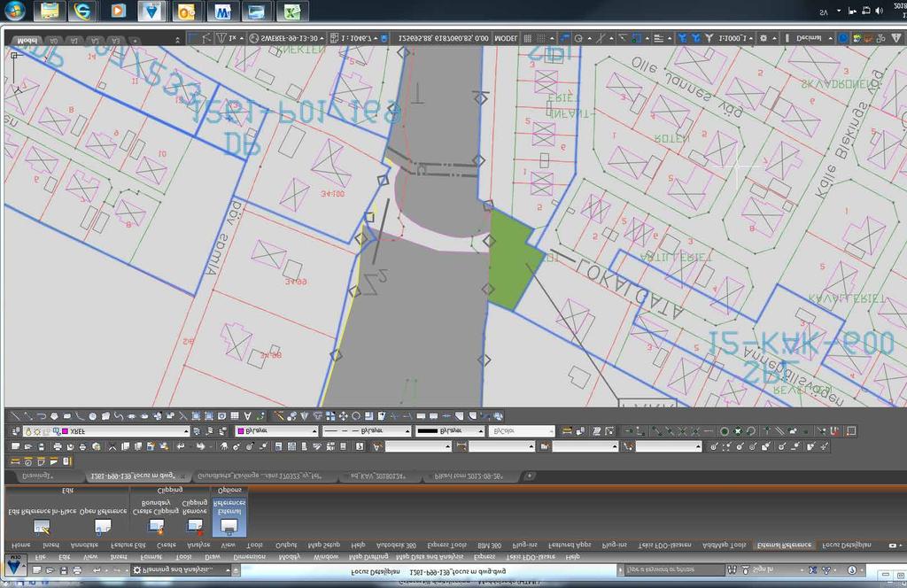Click the Edit Reference In-Place ribbon icon

coord(42,527)
